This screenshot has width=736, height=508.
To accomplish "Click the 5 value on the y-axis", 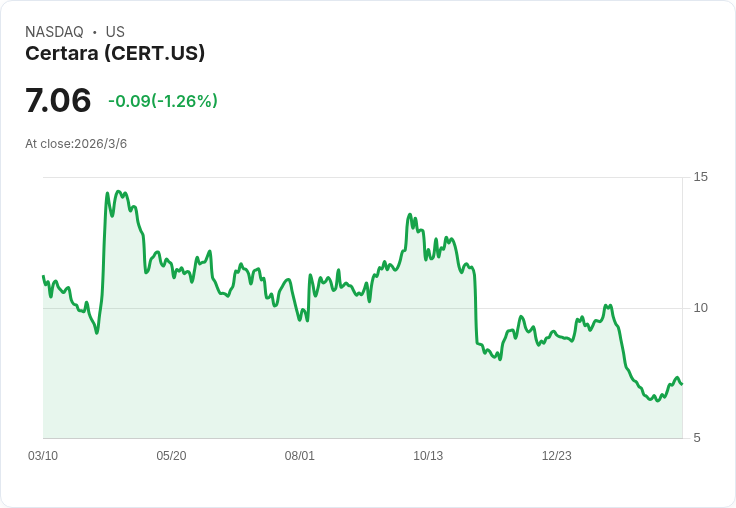I will click(x=698, y=437).
